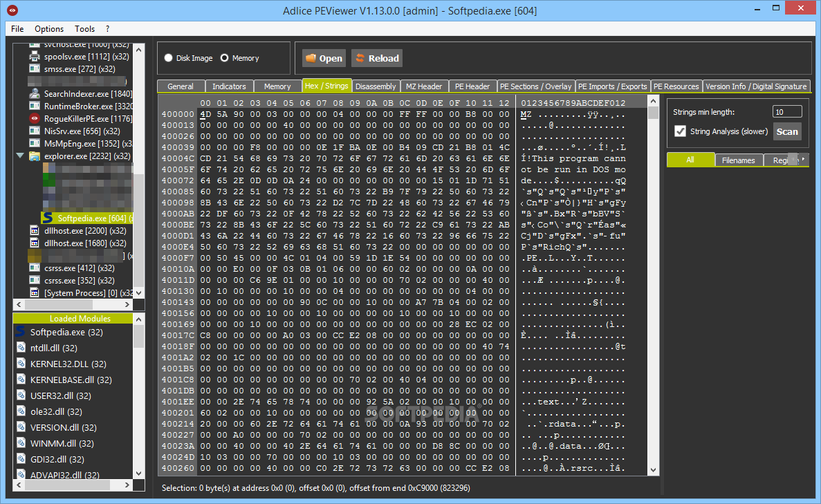Viewport: 821px width, 504px height.
Task: Open the Version Info / Digital Signature tab
Action: pos(756,86)
